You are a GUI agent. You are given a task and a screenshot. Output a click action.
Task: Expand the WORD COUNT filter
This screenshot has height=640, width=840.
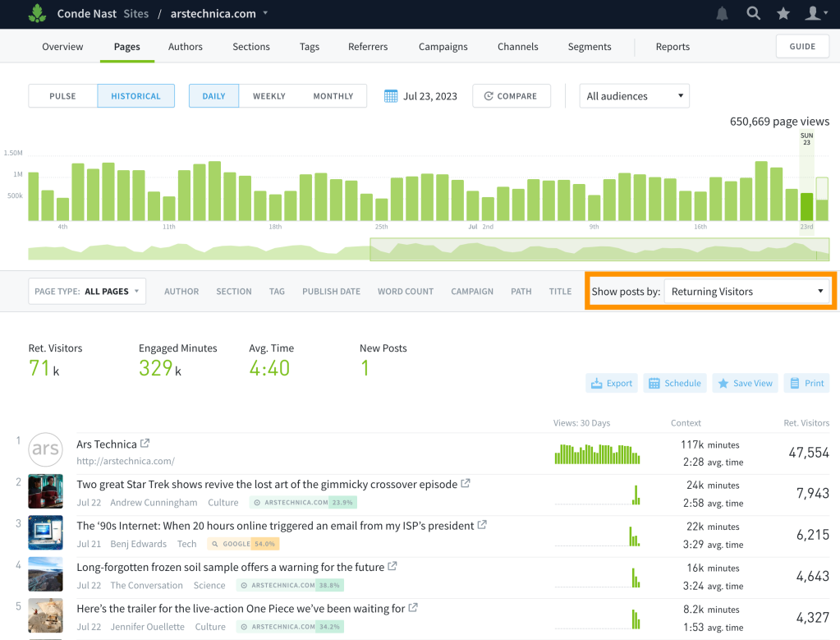406,291
